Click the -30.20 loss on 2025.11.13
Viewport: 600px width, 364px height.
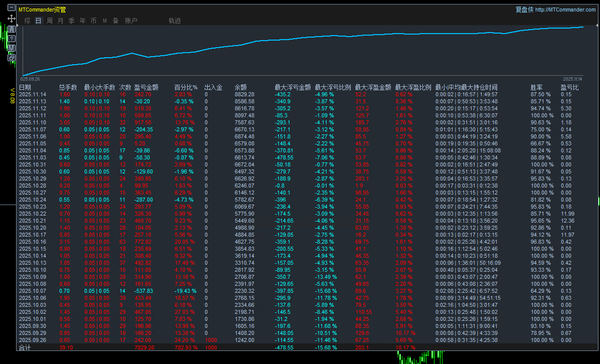click(x=142, y=101)
